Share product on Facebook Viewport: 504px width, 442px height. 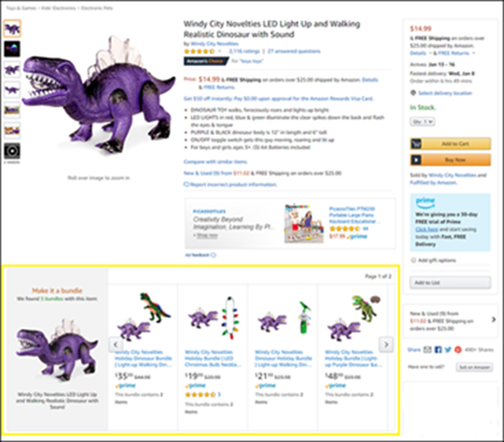[438, 349]
